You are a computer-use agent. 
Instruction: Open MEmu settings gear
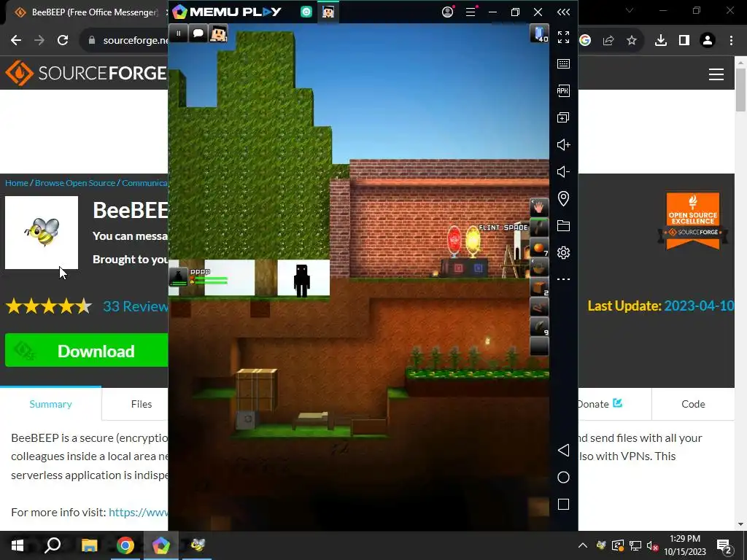pyautogui.click(x=564, y=252)
